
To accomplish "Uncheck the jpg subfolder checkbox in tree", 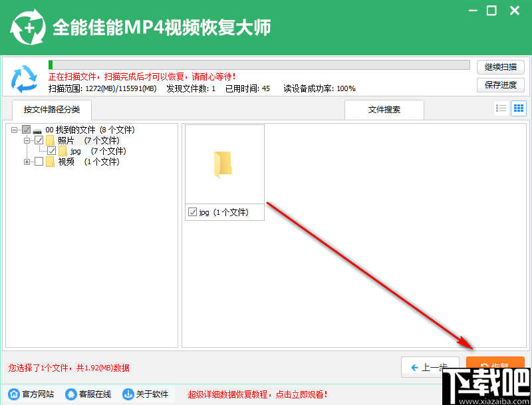I will pos(52,150).
